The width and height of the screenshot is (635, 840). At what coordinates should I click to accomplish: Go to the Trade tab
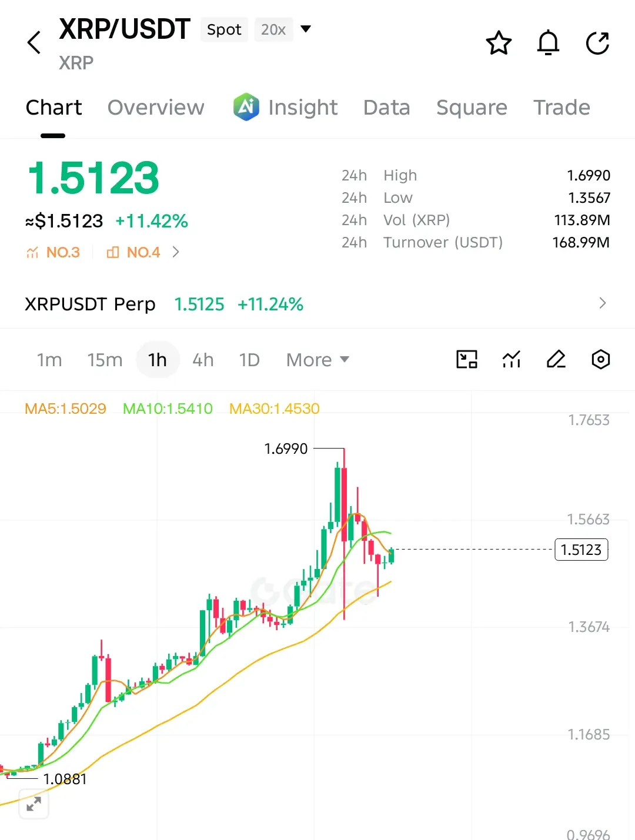click(562, 108)
